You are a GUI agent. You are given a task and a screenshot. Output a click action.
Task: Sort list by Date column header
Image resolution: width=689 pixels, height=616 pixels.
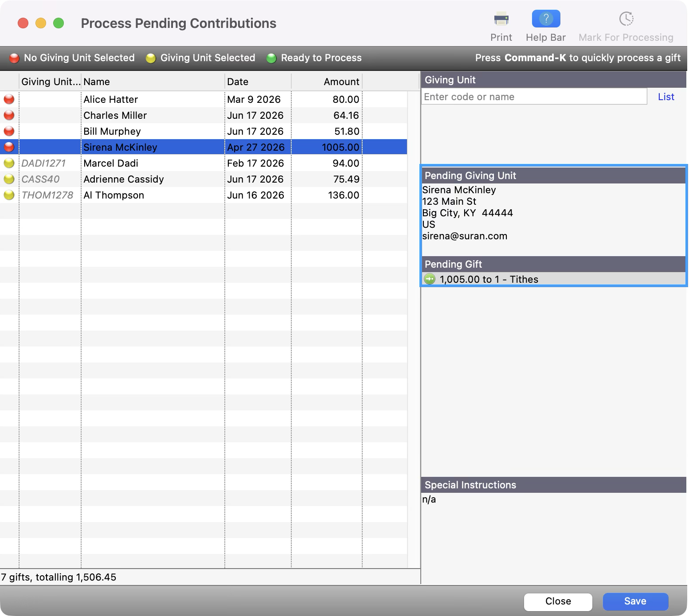click(x=258, y=82)
